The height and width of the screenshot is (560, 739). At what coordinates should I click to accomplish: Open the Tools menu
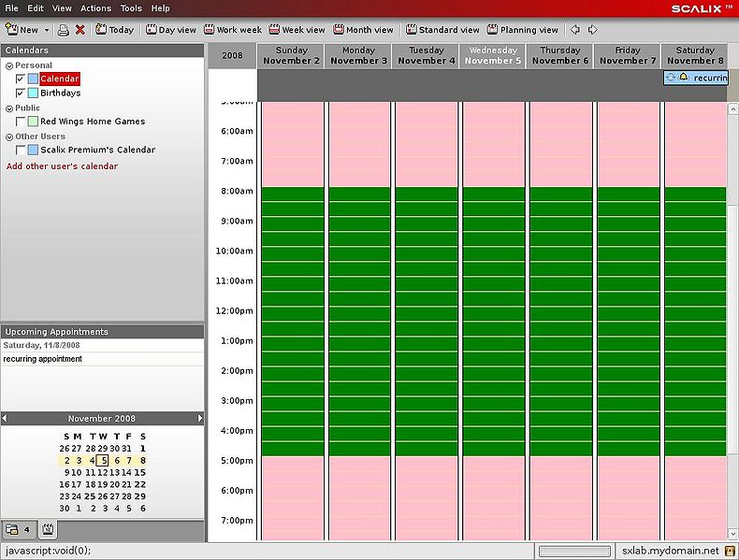131,8
